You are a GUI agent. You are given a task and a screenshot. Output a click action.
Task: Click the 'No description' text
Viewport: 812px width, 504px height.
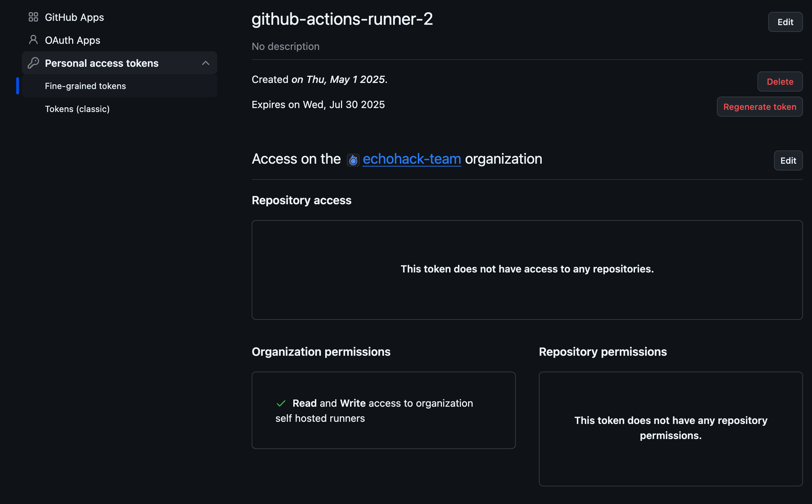(x=286, y=47)
